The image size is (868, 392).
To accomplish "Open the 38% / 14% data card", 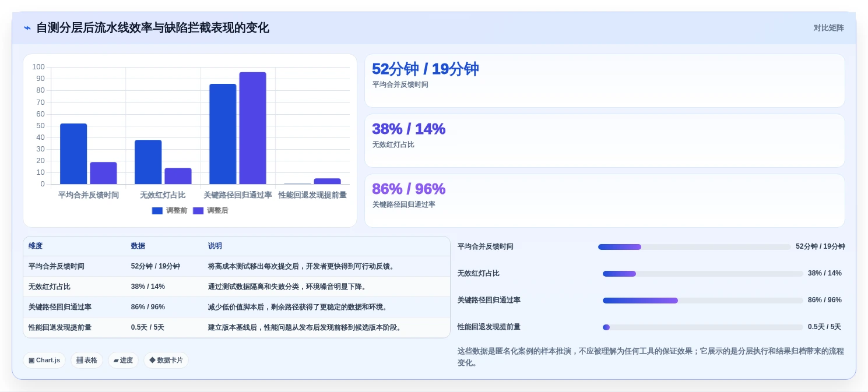I will (x=605, y=141).
